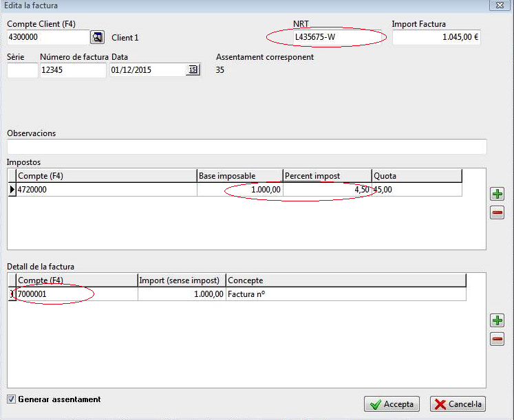Select the Import Factura amount field

click(436, 37)
